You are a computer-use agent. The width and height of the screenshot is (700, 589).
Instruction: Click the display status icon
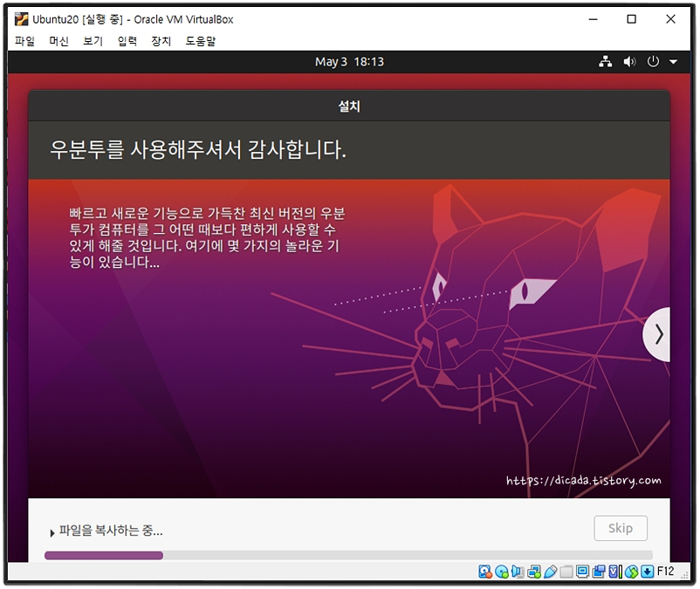(582, 572)
